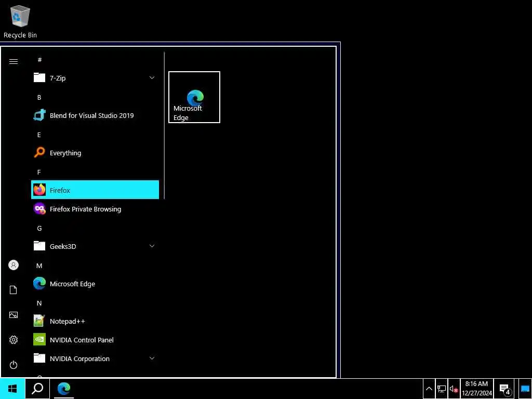Click the G letter header
This screenshot has width=532, height=399.
pos(39,229)
